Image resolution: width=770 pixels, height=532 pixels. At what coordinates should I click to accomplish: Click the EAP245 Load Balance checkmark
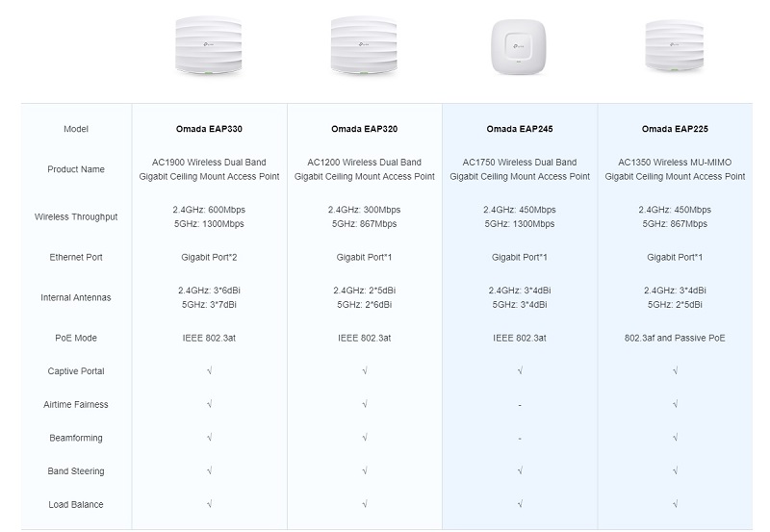[520, 504]
